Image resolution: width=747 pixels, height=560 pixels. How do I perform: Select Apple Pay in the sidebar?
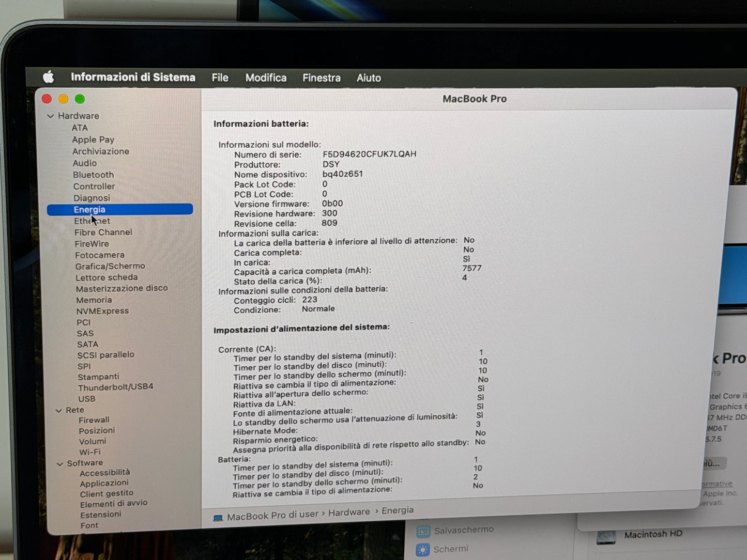pyautogui.click(x=93, y=139)
